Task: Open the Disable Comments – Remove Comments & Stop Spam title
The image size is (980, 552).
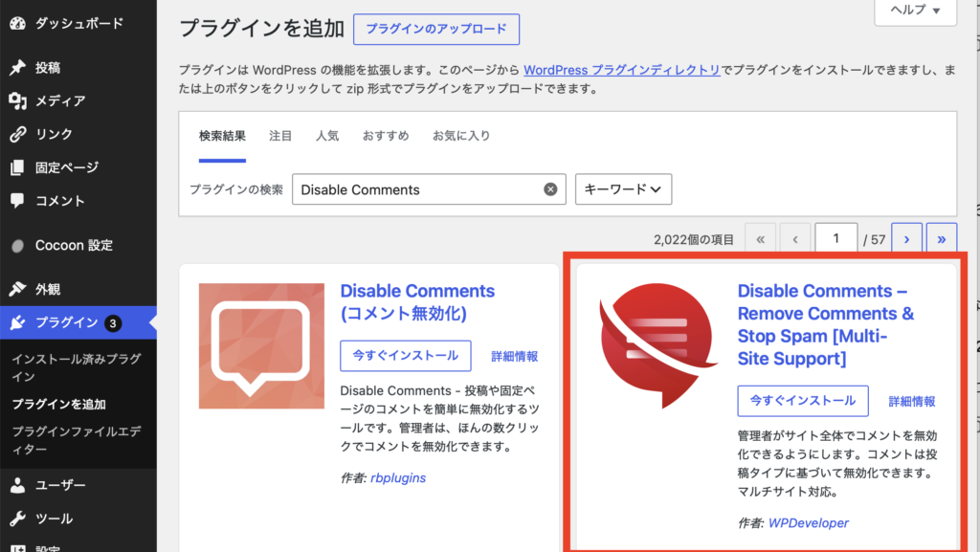Action: (x=826, y=324)
